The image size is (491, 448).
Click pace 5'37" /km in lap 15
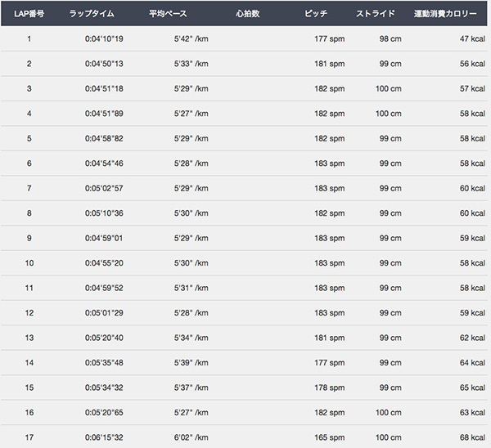click(191, 388)
